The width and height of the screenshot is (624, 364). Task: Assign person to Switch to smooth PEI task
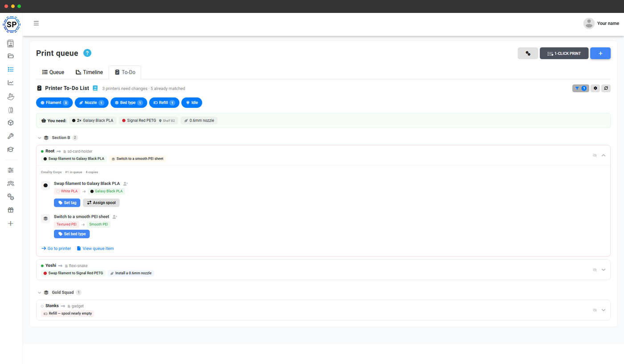click(x=115, y=217)
